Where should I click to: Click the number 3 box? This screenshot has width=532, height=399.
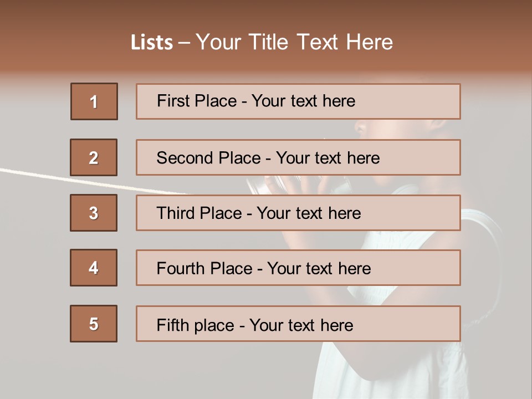pyautogui.click(x=94, y=213)
